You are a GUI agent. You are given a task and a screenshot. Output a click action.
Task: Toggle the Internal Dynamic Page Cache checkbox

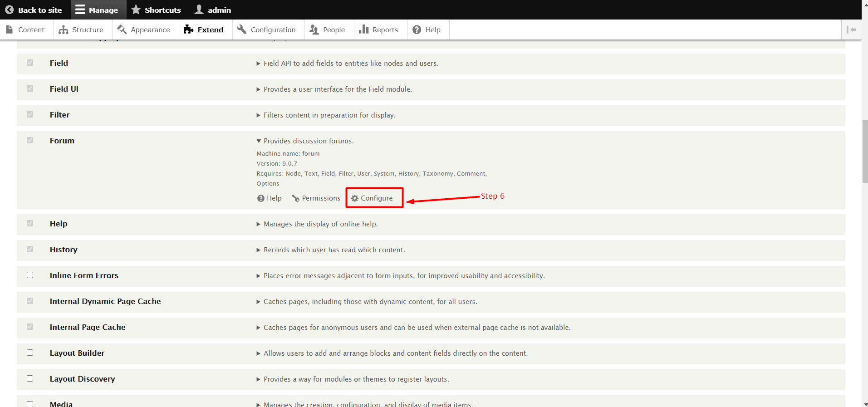[x=30, y=301]
